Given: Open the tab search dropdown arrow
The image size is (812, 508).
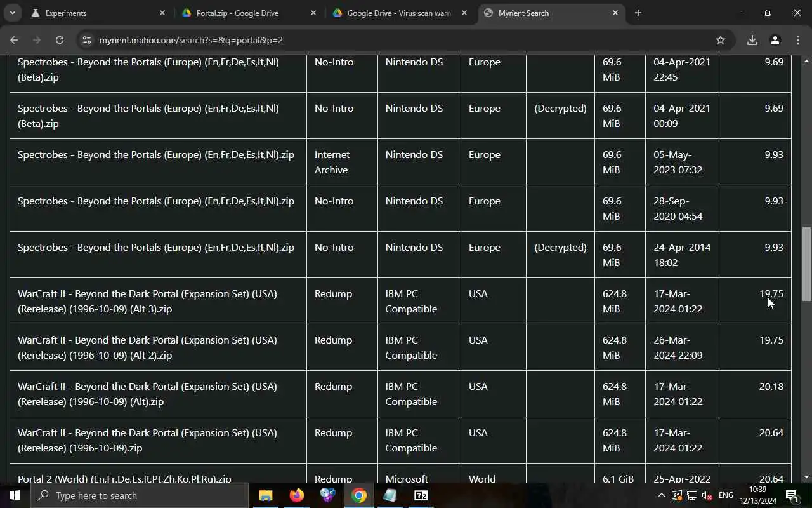Looking at the screenshot, I should (12, 13).
